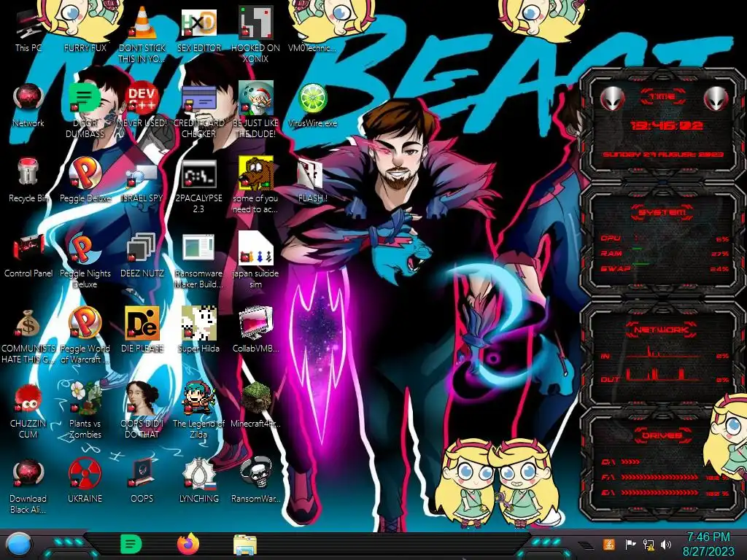Click the TIME widget clock display

666,125
